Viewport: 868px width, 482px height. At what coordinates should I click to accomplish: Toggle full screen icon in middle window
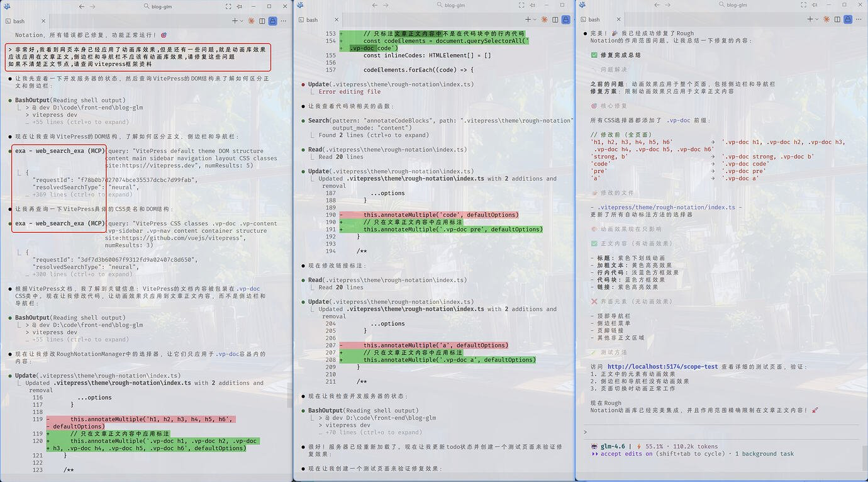521,5
